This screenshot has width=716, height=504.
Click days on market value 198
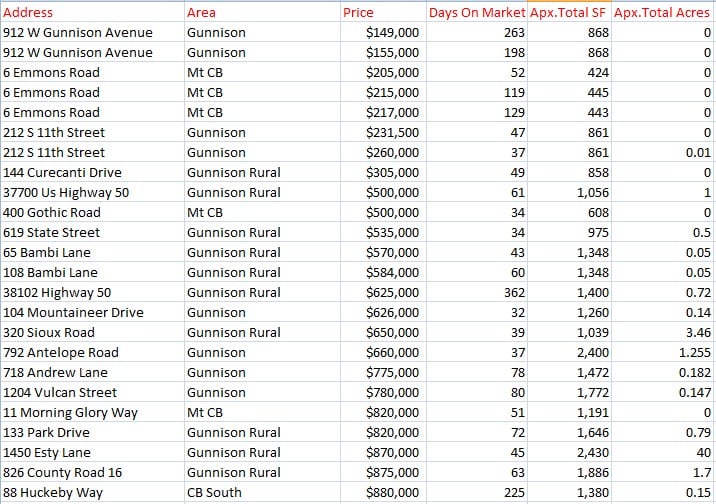pyautogui.click(x=477, y=52)
